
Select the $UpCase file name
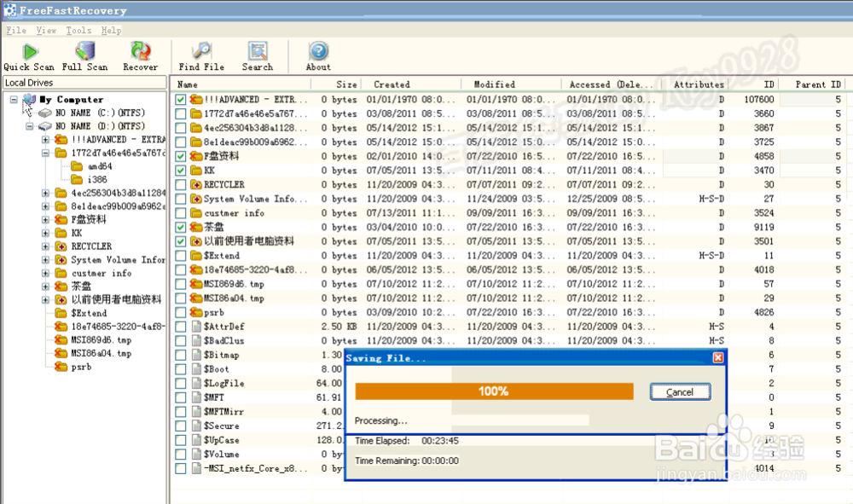[222, 440]
